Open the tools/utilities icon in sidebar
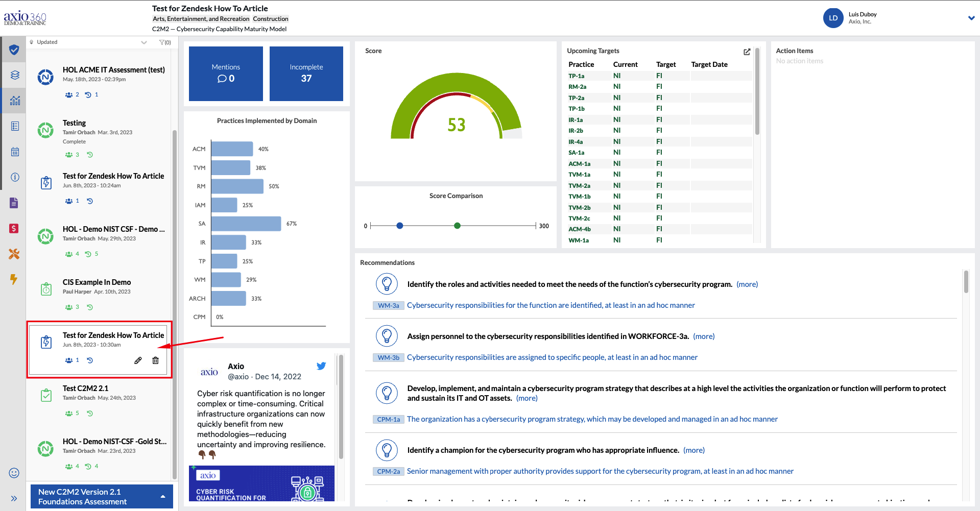 pos(14,254)
